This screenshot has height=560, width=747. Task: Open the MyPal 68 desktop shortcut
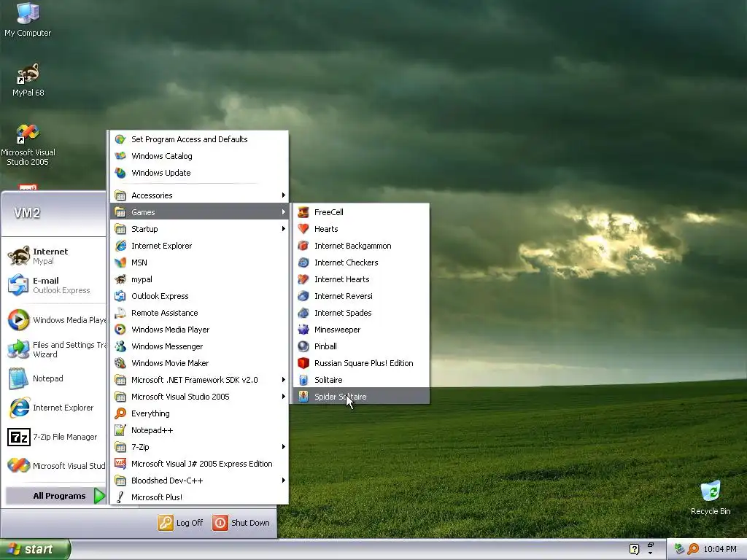pyautogui.click(x=28, y=80)
